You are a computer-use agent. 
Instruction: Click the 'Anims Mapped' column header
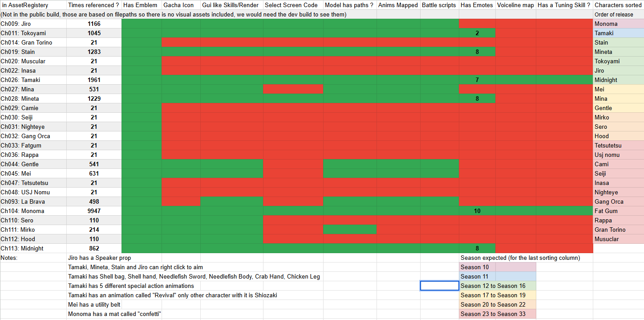tap(398, 5)
